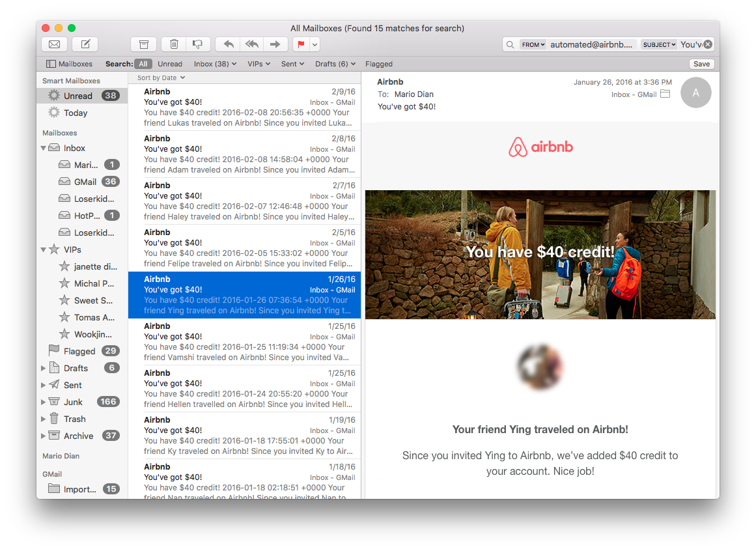This screenshot has width=756, height=551.
Task: Delete the selected message with trash icon
Action: [174, 44]
